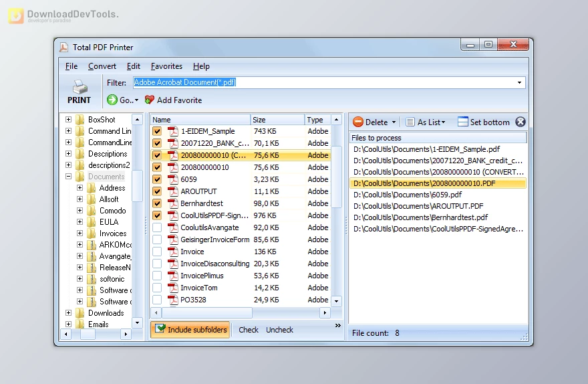The height and width of the screenshot is (384, 588).
Task: Click the Type column header
Action: (x=317, y=120)
